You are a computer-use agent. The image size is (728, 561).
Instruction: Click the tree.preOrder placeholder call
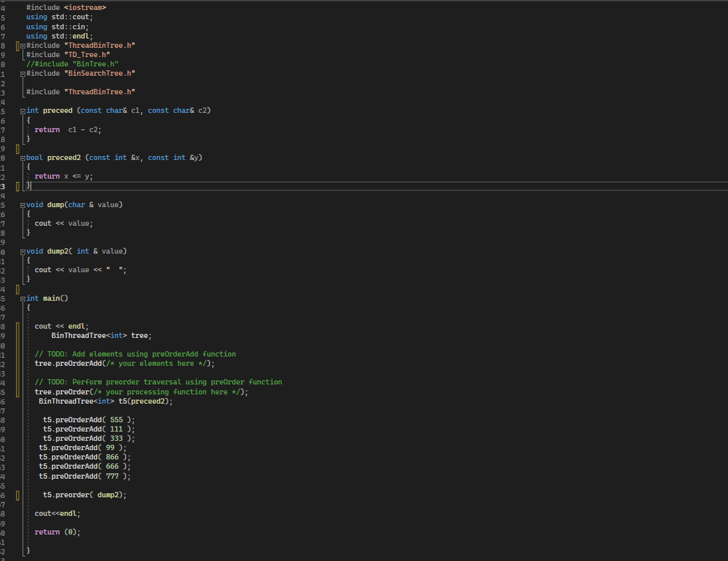[x=141, y=392]
